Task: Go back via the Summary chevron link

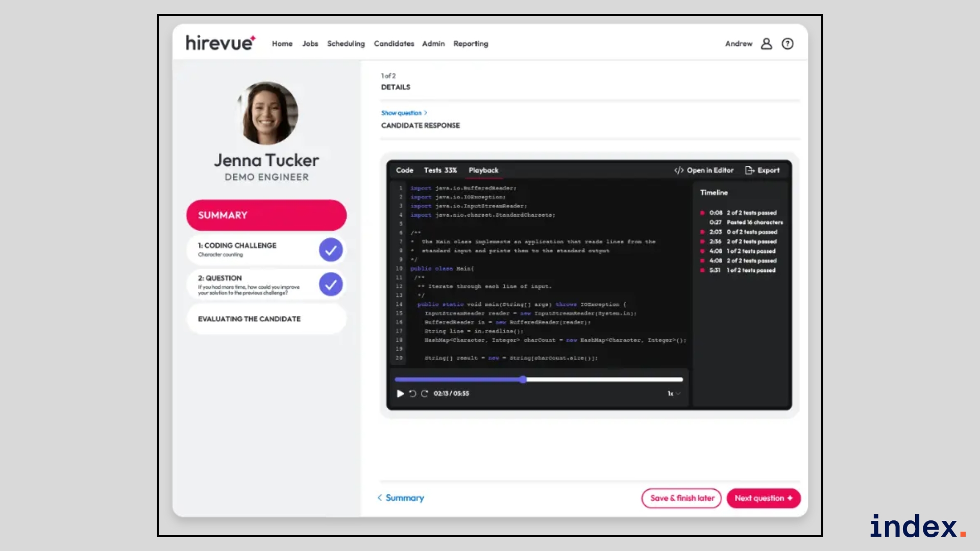Action: (401, 498)
